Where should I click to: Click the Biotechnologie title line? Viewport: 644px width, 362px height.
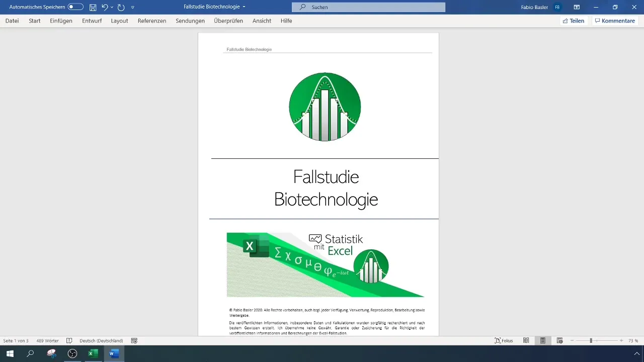pyautogui.click(x=326, y=200)
